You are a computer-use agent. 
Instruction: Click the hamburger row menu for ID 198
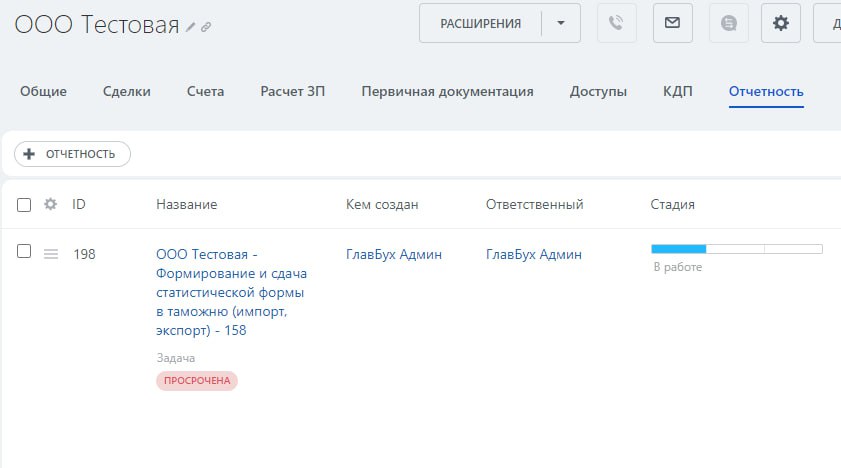click(51, 254)
